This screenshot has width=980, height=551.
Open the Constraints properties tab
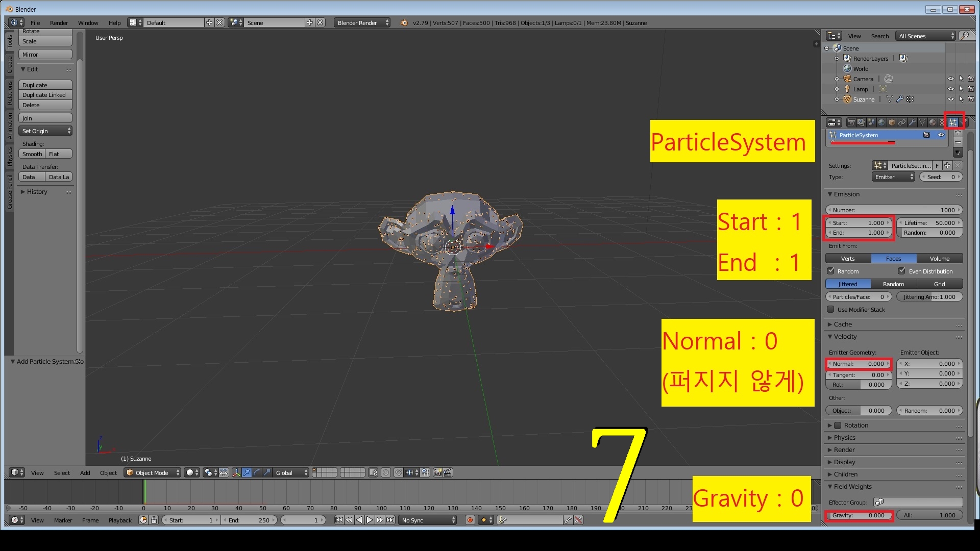(x=902, y=122)
